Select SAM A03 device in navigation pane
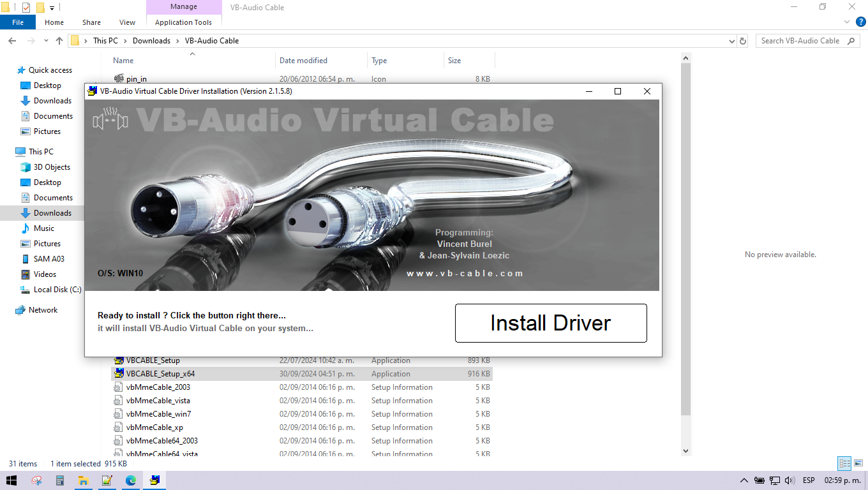The image size is (868, 490). 49,259
